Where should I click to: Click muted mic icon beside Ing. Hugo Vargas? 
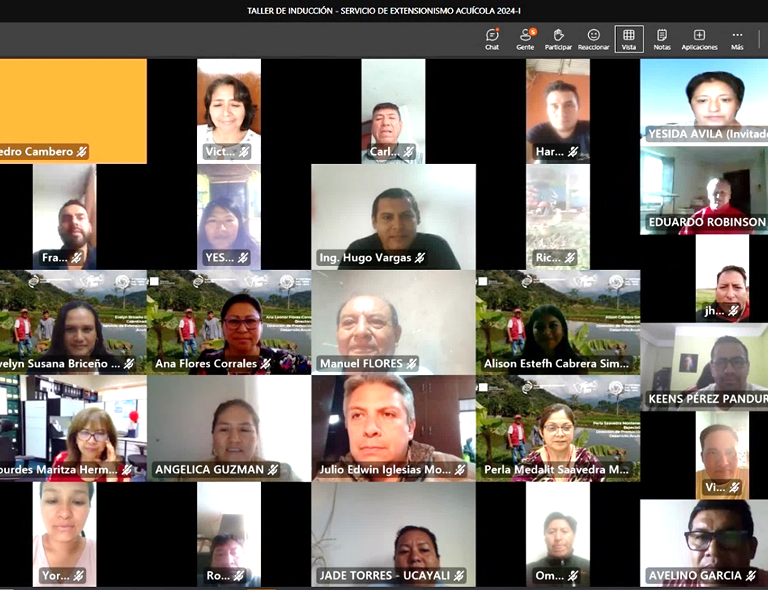click(420, 258)
